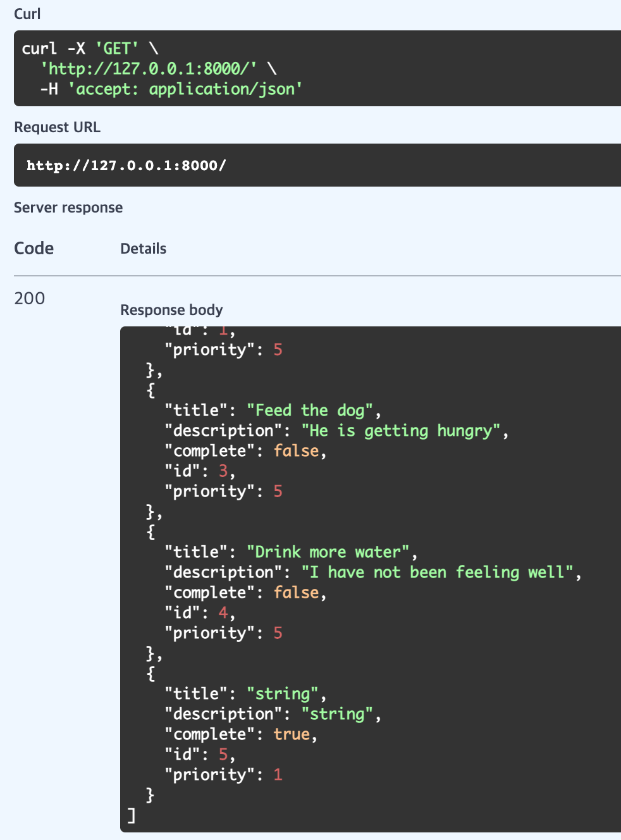
Task: Click the 'Code' column header
Action: pos(34,249)
